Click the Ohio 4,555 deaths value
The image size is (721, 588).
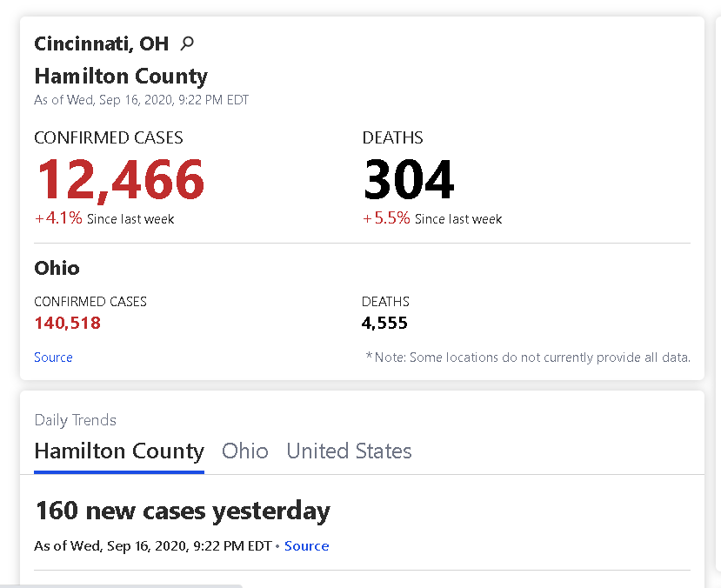pyautogui.click(x=384, y=324)
